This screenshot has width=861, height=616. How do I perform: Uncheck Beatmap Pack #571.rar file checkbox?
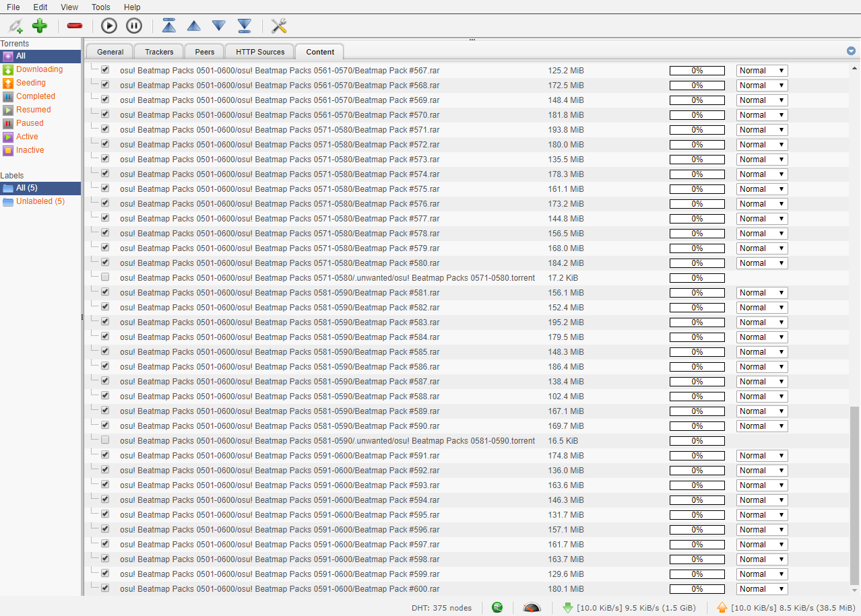105,129
